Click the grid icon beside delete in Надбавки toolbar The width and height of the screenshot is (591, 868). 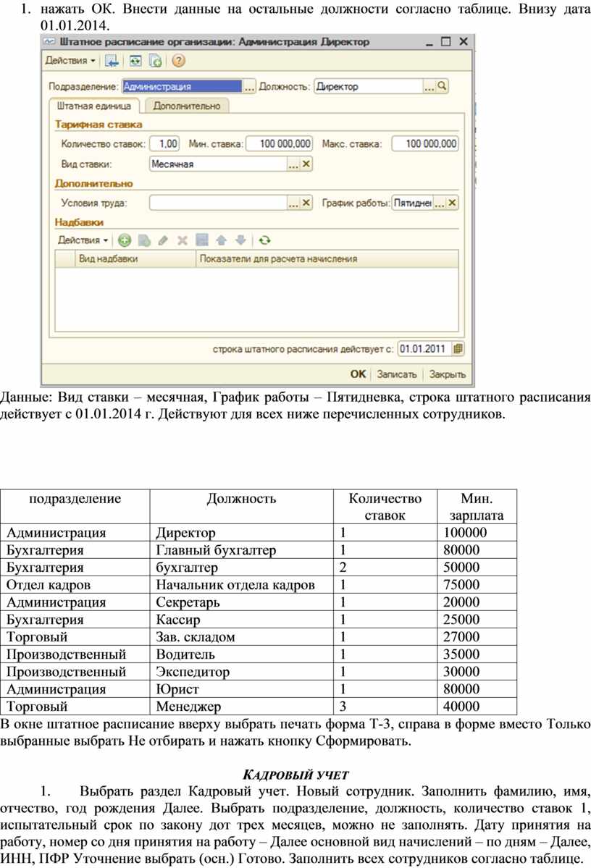coord(201,240)
